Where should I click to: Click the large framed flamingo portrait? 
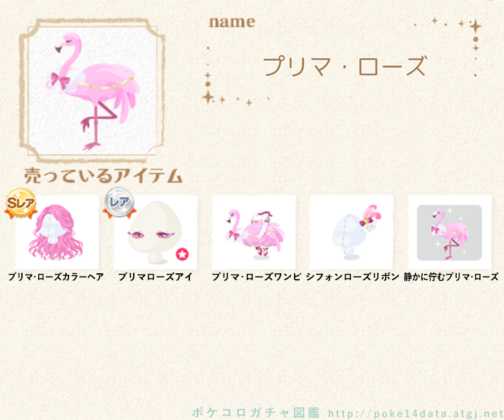(92, 90)
